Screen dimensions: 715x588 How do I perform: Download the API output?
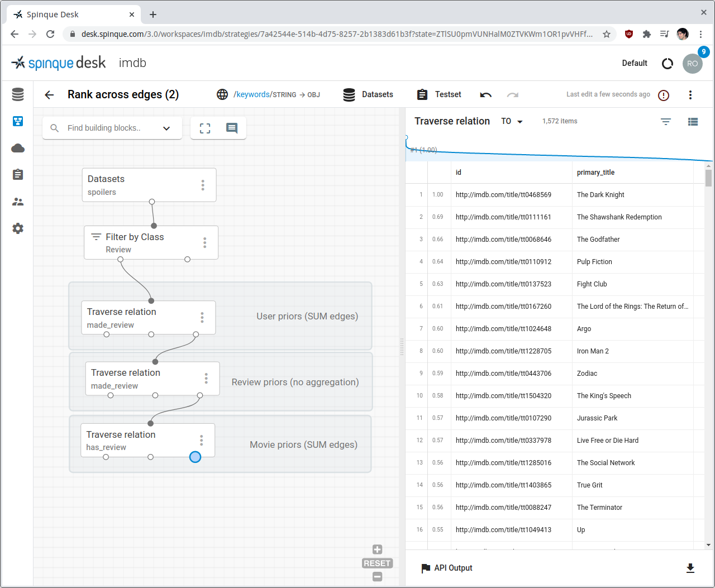click(x=690, y=568)
